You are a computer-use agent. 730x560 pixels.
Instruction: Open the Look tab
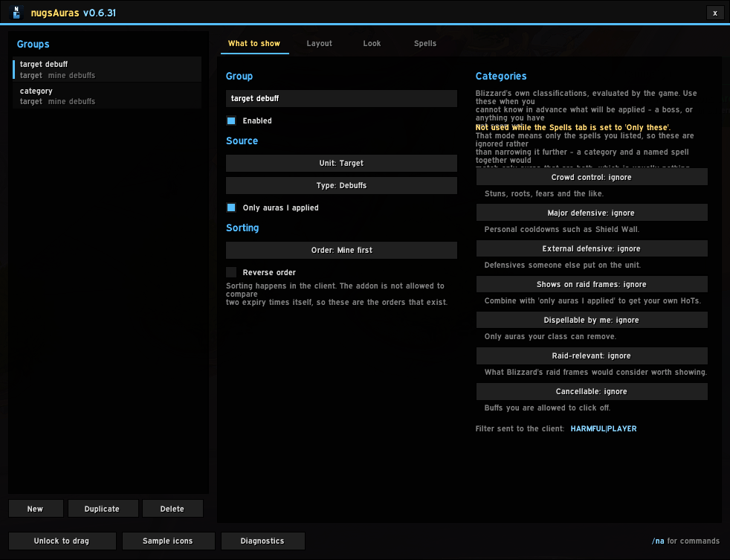point(372,43)
